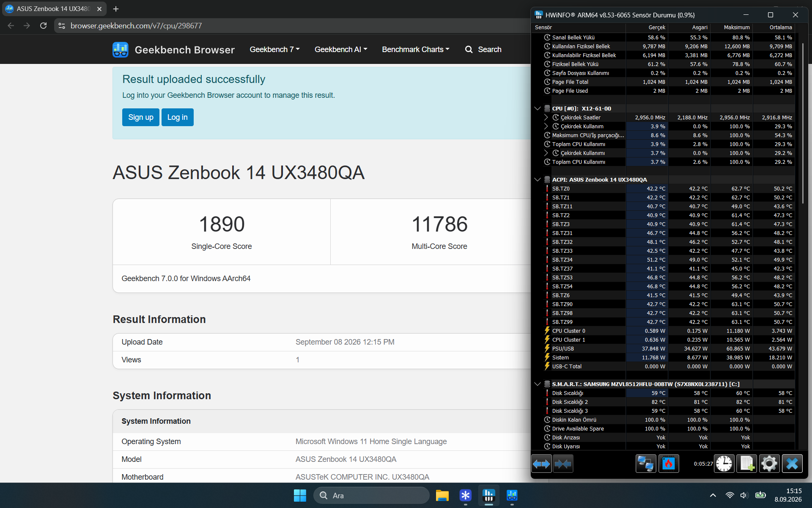Start logging with the sheet-plus icon

coord(747,464)
